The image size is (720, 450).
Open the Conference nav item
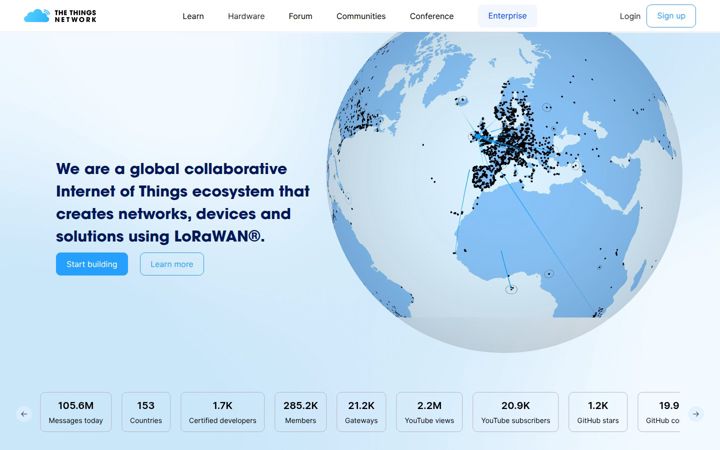point(432,16)
